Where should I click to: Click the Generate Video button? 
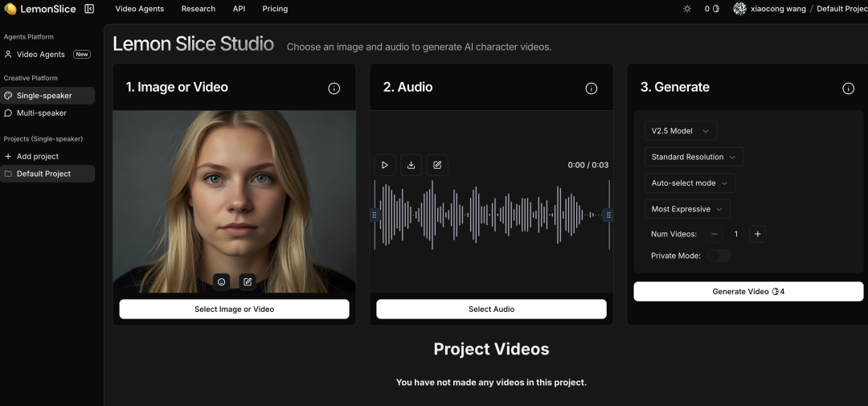747,292
